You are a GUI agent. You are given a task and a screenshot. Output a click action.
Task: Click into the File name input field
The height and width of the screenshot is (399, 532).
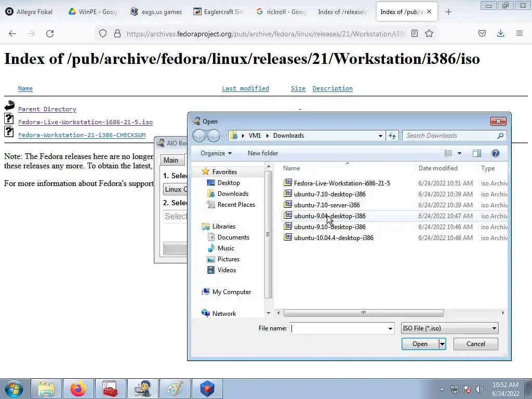(x=338, y=328)
